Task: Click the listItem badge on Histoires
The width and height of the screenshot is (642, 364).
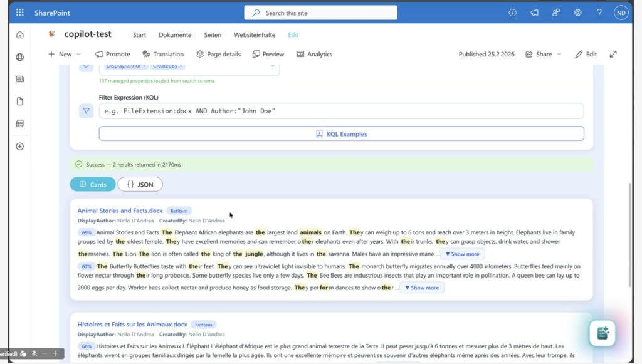Action: (x=204, y=325)
